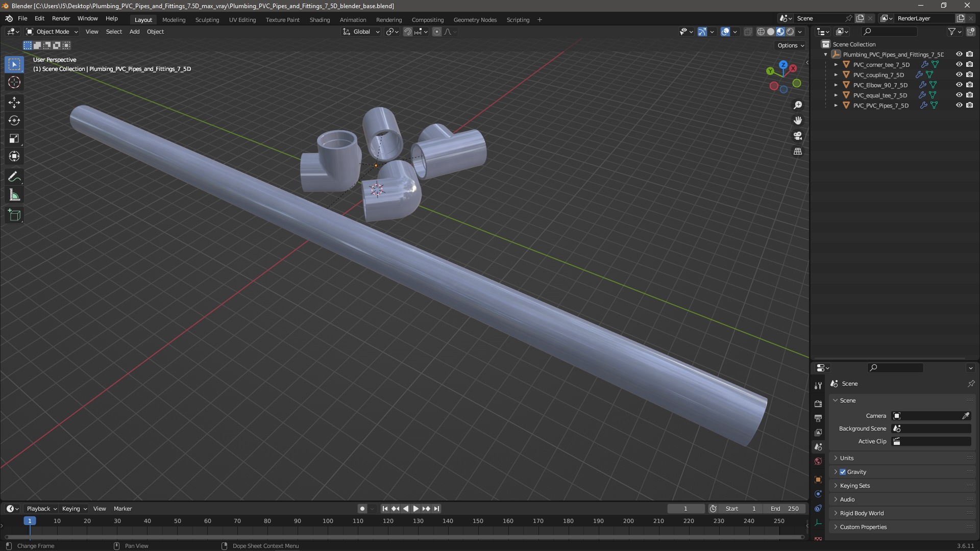Toggle snapping magnet icon
The width and height of the screenshot is (980, 551).
point(407,32)
